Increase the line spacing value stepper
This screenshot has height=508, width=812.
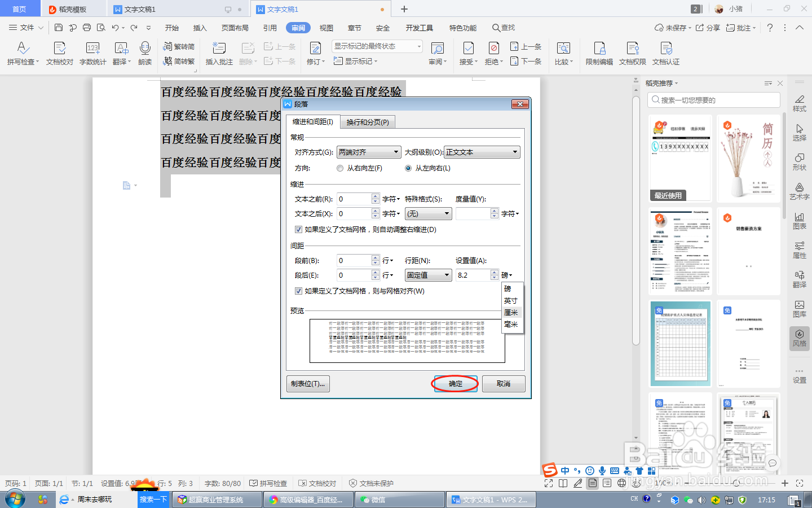click(495, 272)
